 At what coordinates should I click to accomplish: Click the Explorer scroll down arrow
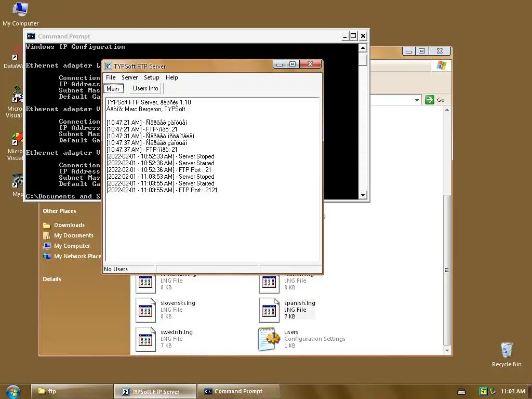point(447,351)
